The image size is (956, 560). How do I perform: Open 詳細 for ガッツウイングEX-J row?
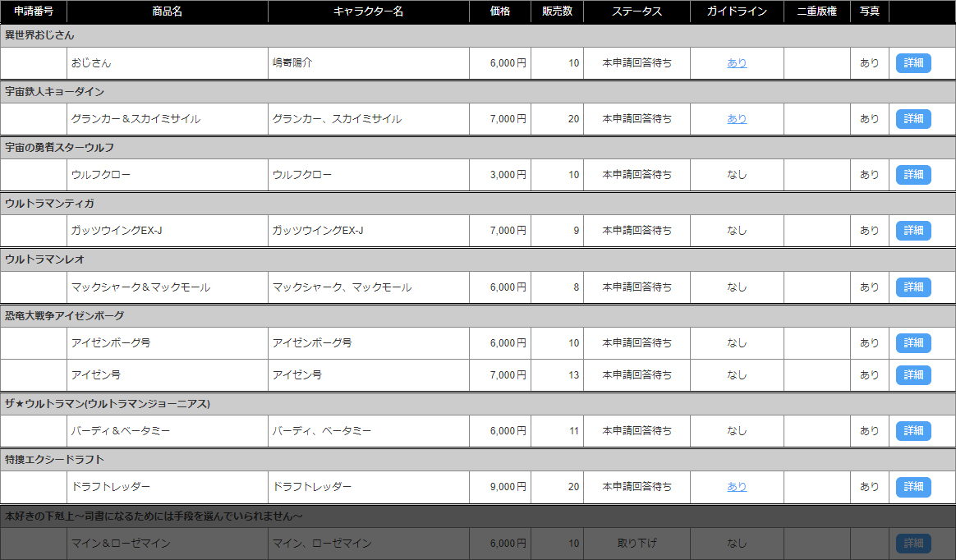coord(912,231)
